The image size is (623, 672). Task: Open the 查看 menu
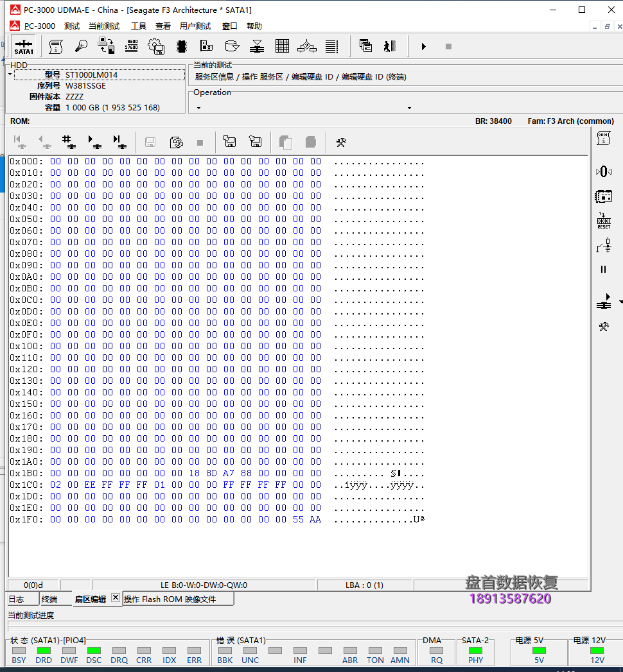163,26
